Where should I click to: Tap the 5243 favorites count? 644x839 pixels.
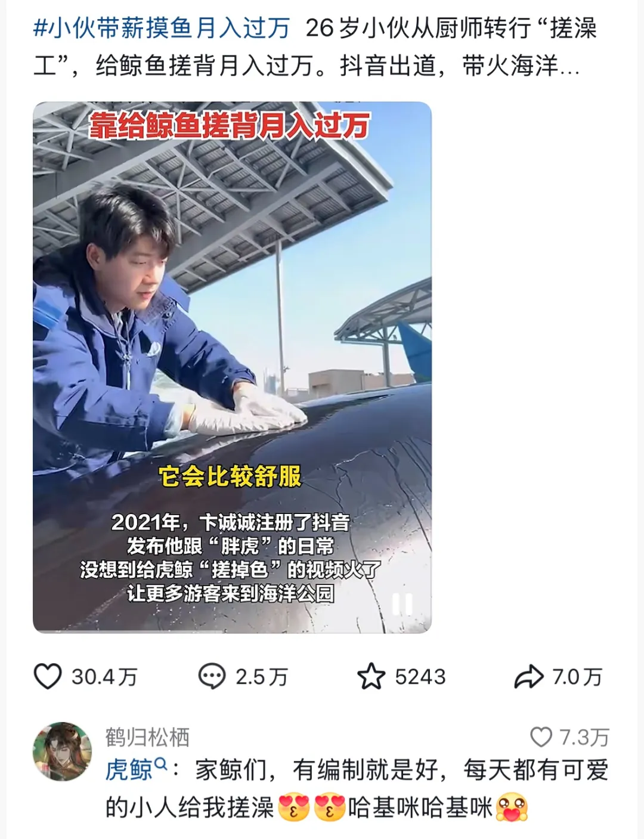pos(420,677)
